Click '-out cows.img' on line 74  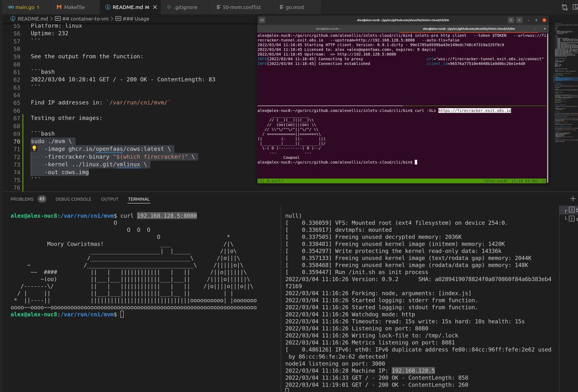[66, 172]
